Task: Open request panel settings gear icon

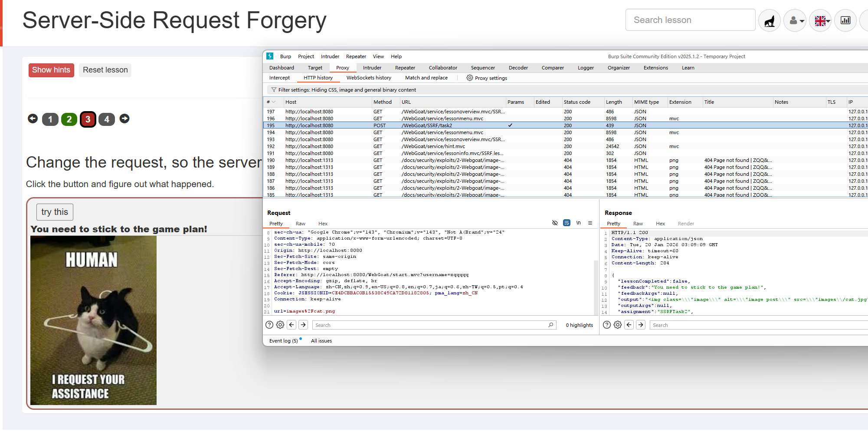Action: click(x=280, y=325)
